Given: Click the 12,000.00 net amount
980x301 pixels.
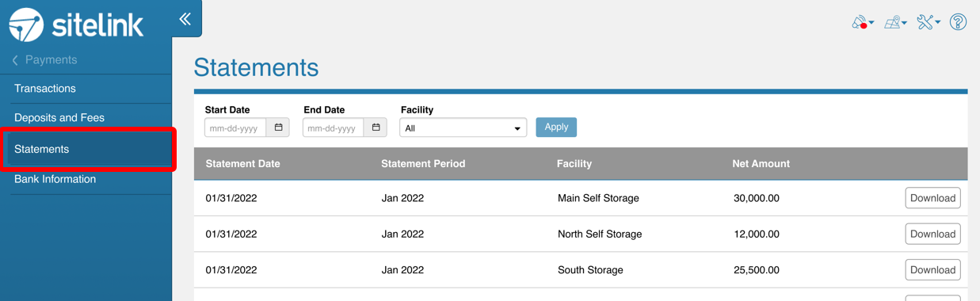Looking at the screenshot, I should coord(757,234).
